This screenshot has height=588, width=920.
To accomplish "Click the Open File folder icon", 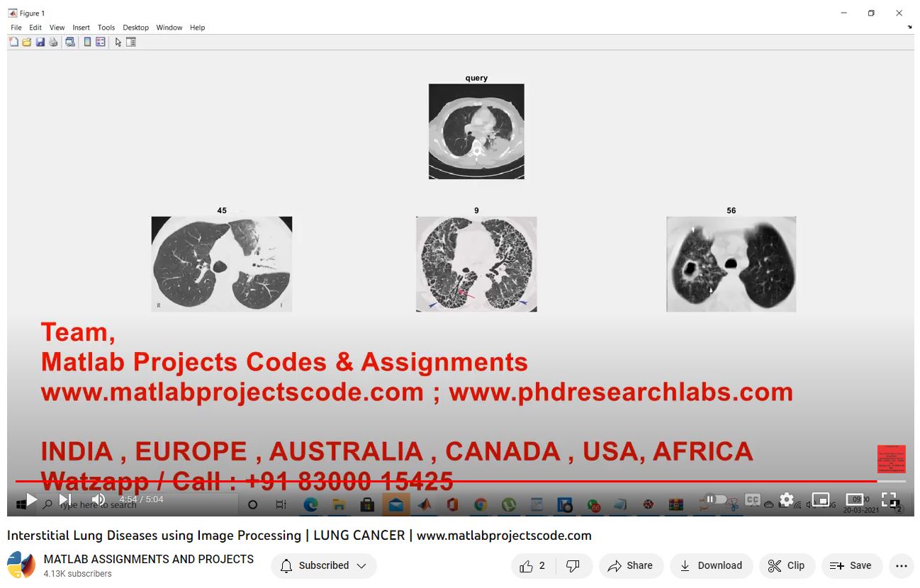I will pyautogui.click(x=26, y=43).
